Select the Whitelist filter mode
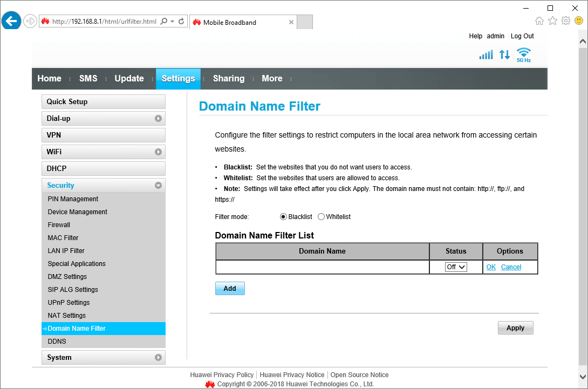This screenshot has height=389, width=588. pos(322,217)
